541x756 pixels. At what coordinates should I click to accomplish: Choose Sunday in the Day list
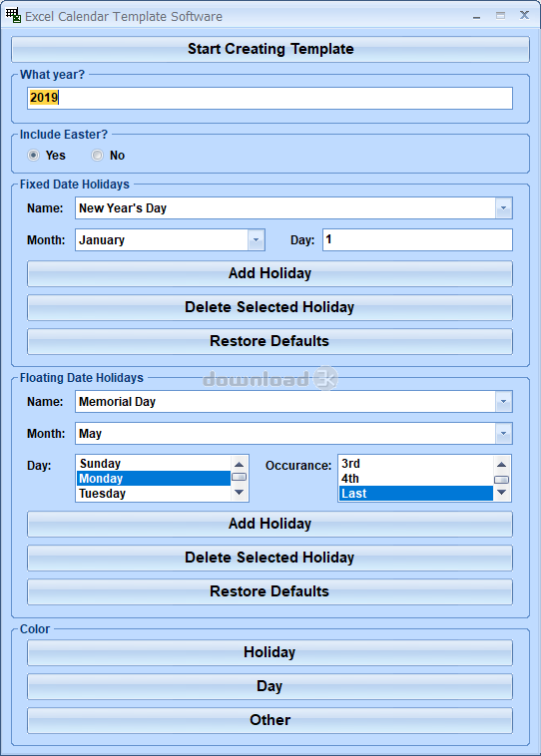click(154, 464)
